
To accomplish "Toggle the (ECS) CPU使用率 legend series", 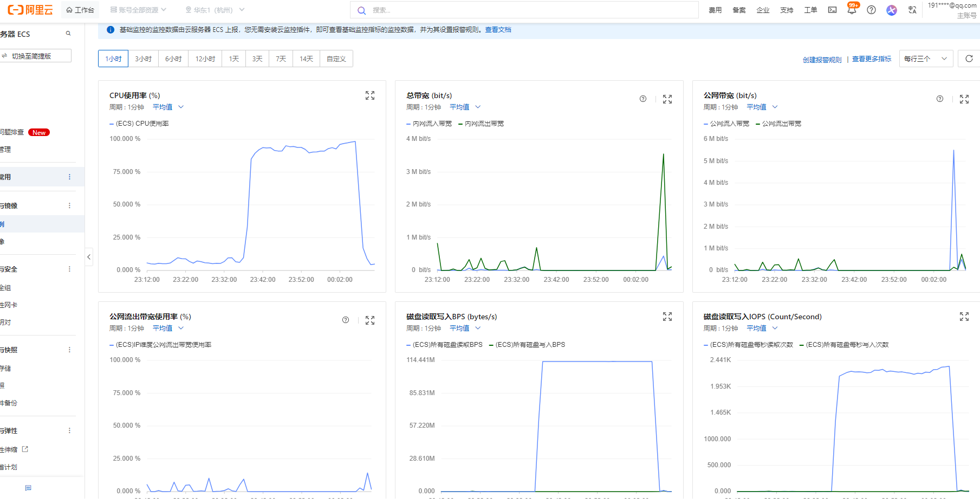I will click(x=139, y=124).
